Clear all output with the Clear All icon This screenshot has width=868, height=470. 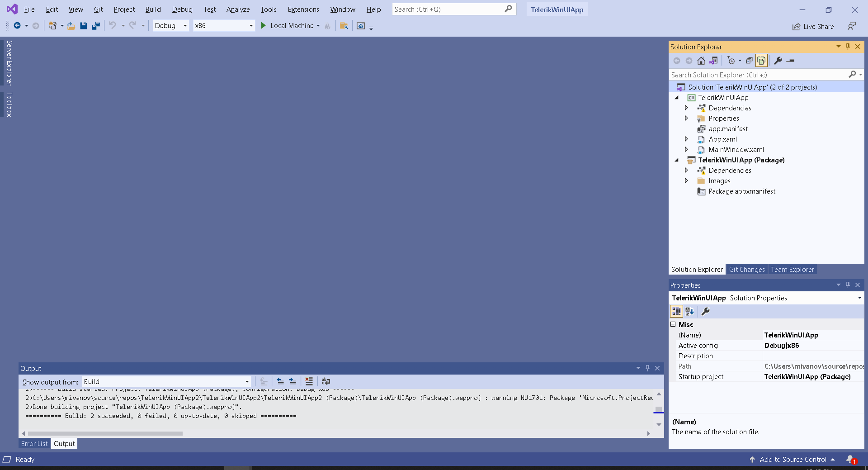pyautogui.click(x=309, y=381)
